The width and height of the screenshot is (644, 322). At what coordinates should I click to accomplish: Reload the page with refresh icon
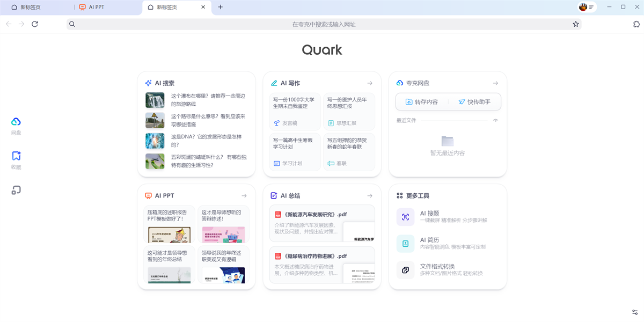coord(35,24)
